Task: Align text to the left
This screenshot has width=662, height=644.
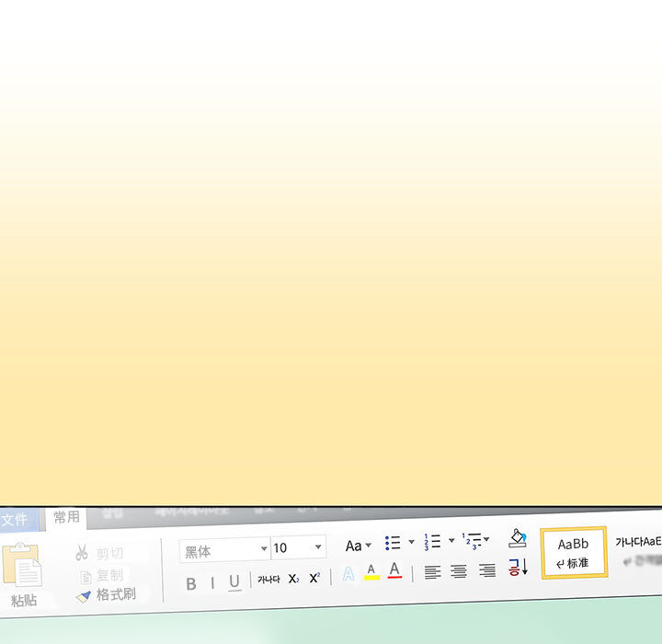Action: (432, 571)
